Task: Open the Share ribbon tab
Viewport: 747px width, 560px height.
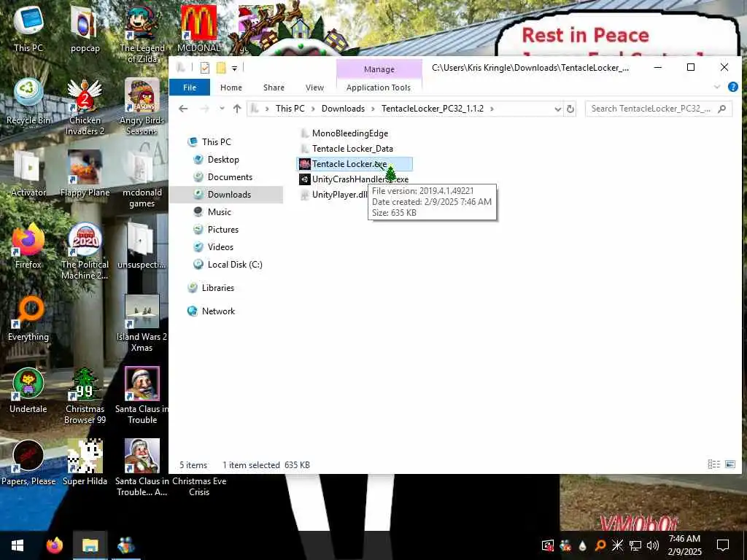Action: click(274, 87)
